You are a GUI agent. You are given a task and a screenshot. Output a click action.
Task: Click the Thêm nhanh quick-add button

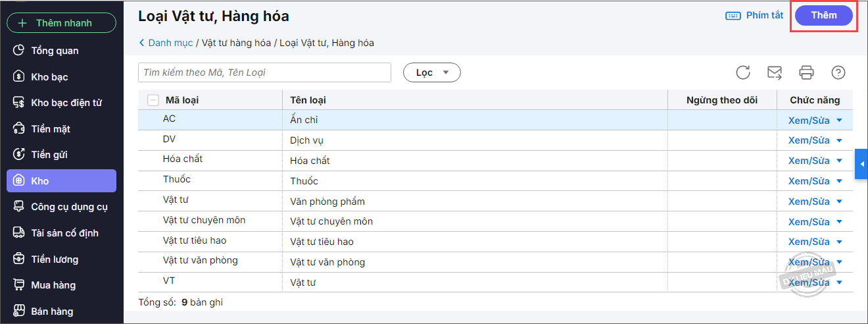point(61,23)
